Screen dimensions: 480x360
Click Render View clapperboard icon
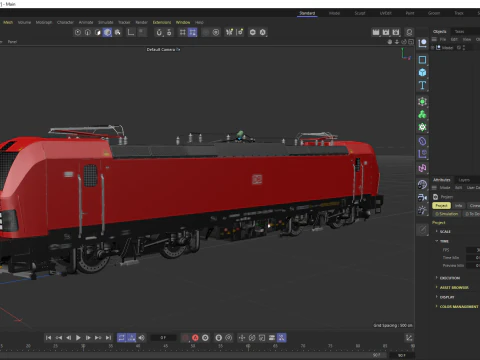[x=376, y=32]
